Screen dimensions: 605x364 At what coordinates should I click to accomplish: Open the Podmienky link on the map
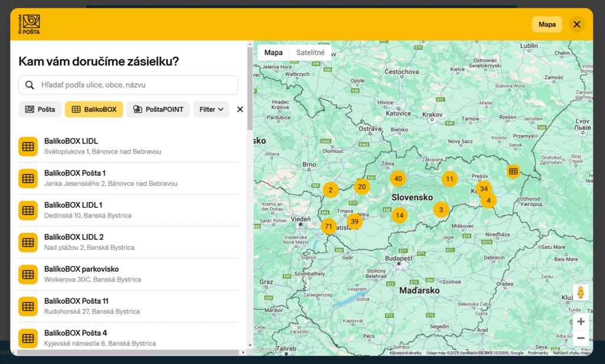point(538,353)
